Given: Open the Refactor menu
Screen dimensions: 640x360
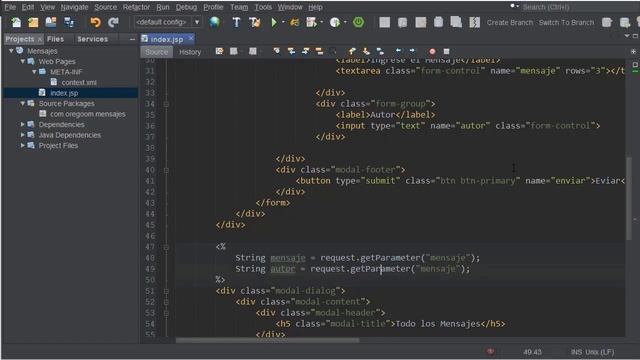Looking at the screenshot, I should 136,7.
